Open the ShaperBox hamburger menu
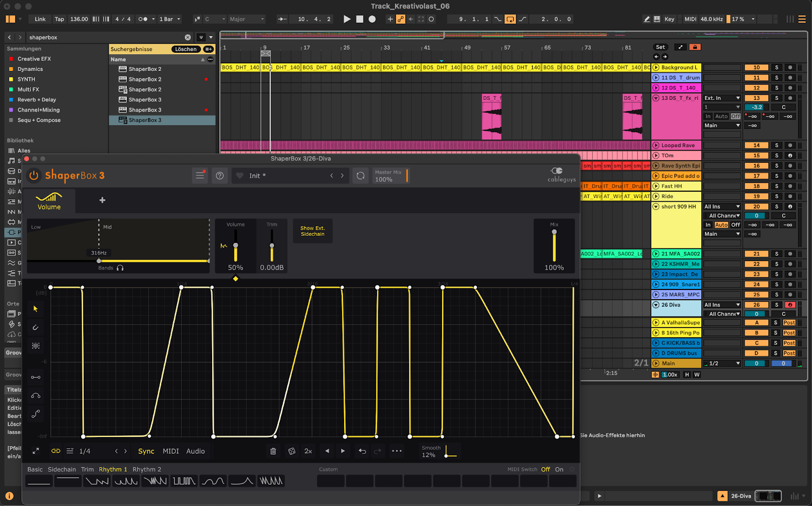Image resolution: width=812 pixels, height=506 pixels. pos(200,175)
